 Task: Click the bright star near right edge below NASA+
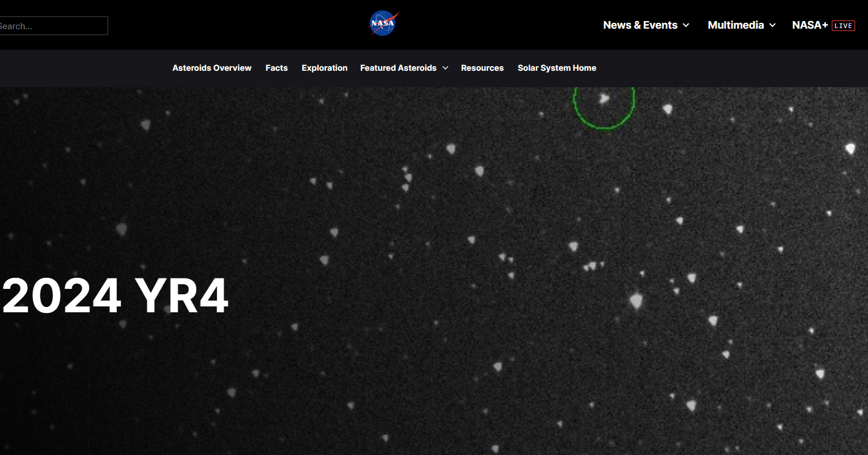(850, 149)
